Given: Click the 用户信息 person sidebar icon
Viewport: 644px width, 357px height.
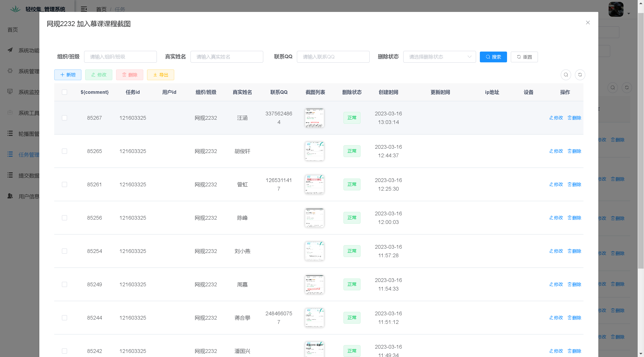Looking at the screenshot, I should 10,196.
